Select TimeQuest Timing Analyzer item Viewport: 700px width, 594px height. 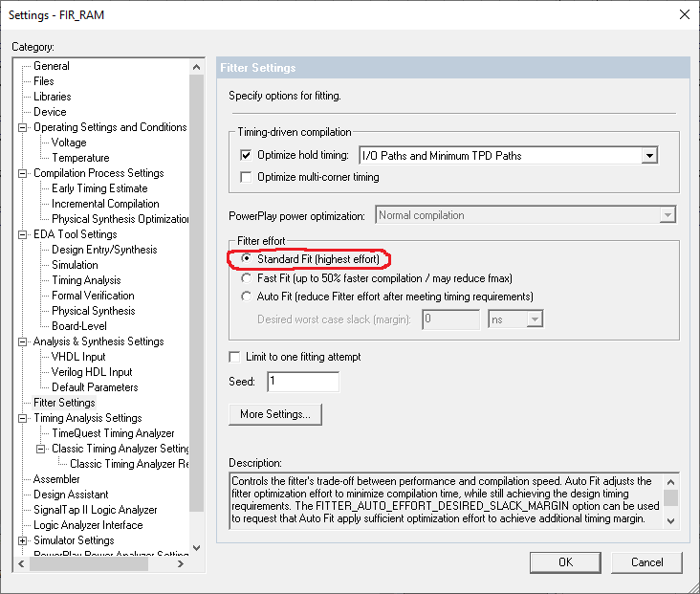click(113, 433)
